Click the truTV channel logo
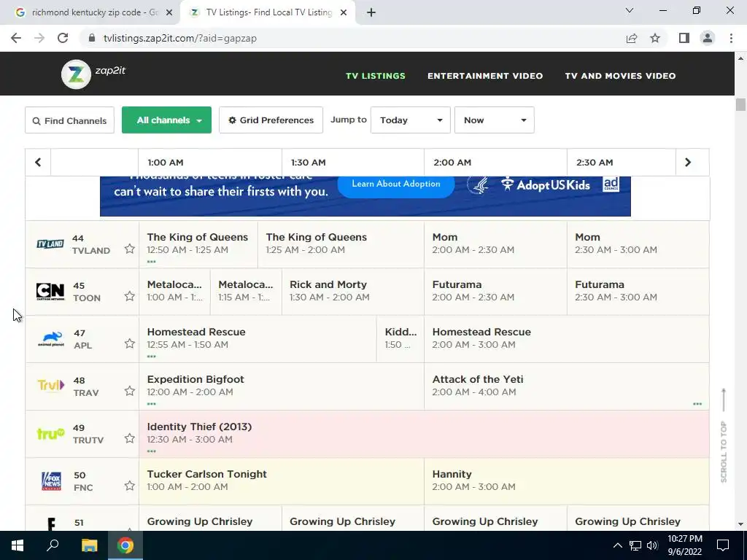Viewport: 747px width, 560px height. tap(50, 433)
